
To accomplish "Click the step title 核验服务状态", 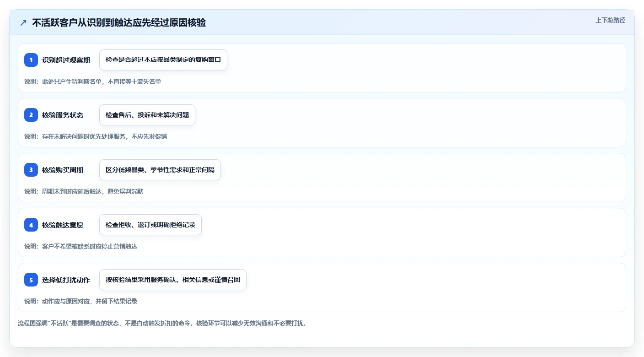I will coord(63,115).
